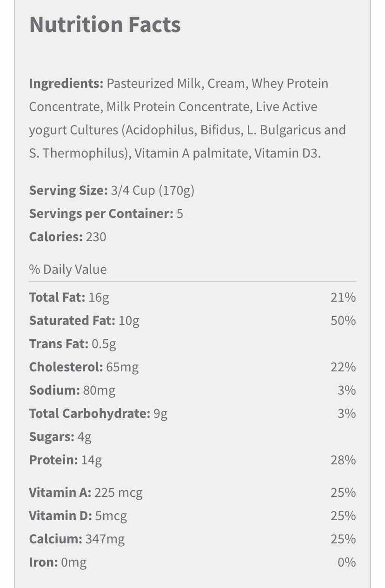This screenshot has width=385, height=588.
Task: Click the Iron 0mg row
Action: [192, 562]
